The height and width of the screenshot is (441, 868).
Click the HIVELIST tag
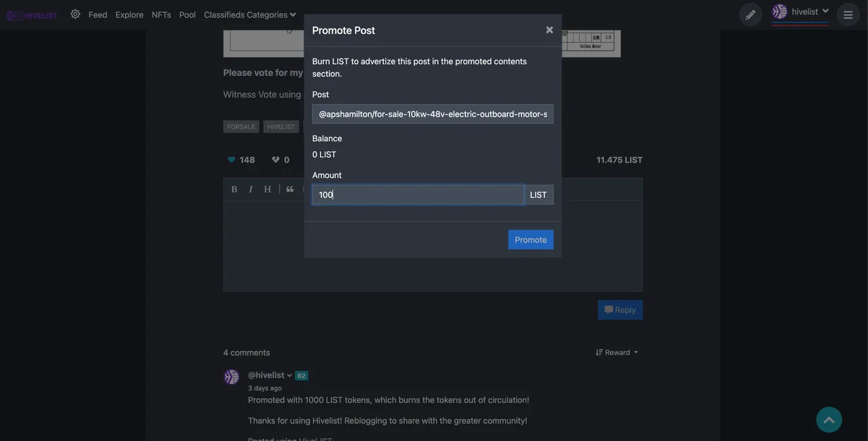coord(281,127)
